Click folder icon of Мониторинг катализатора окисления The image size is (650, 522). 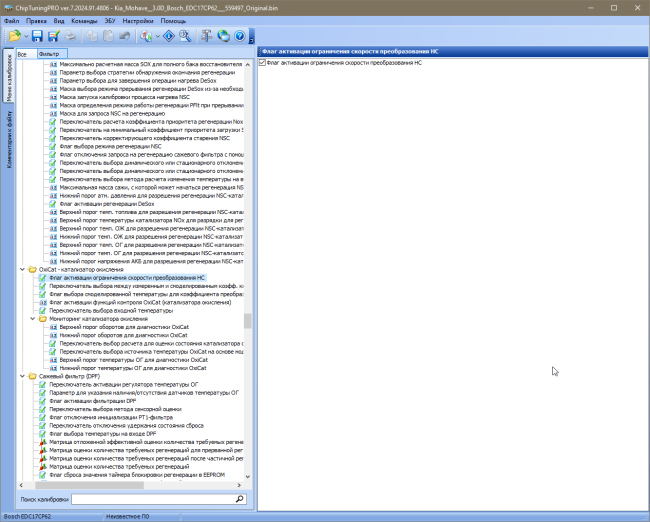point(43,319)
